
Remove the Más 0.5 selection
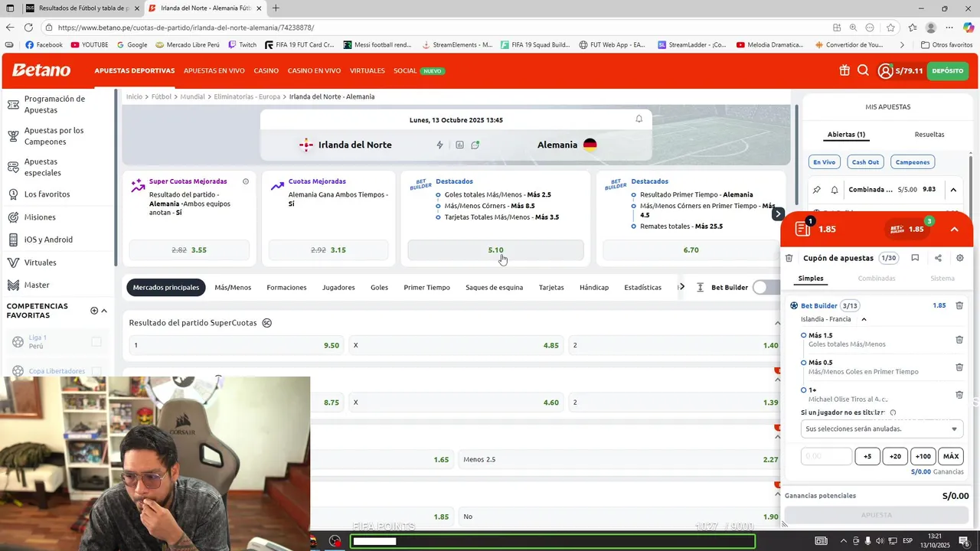coord(959,367)
